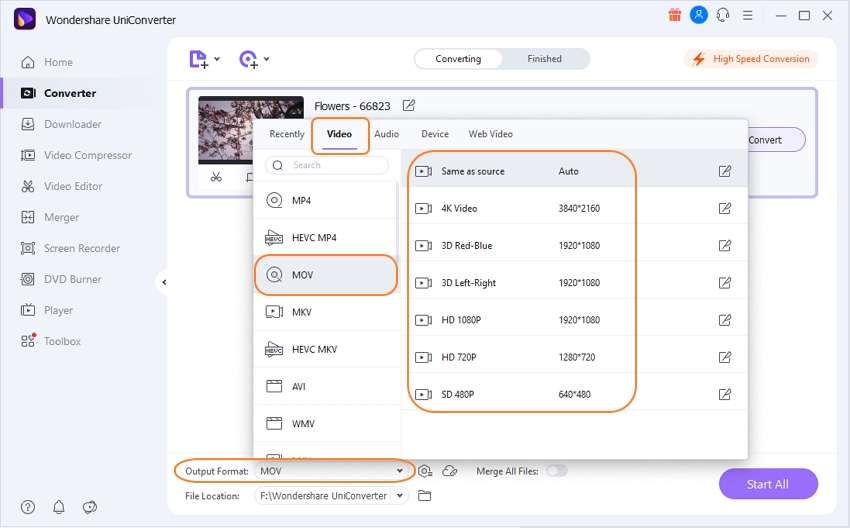Click the Add Files icon
The width and height of the screenshot is (850, 528).
pyautogui.click(x=198, y=59)
